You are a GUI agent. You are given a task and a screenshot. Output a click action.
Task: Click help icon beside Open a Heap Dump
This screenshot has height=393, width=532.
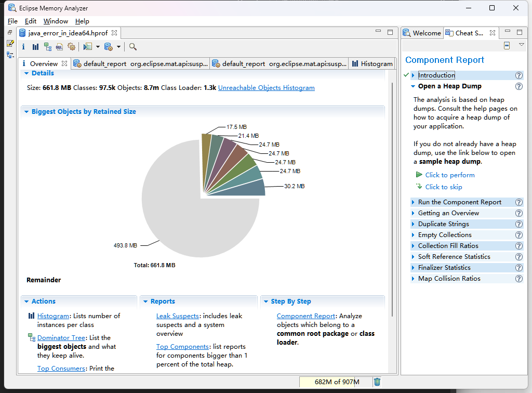coord(519,86)
